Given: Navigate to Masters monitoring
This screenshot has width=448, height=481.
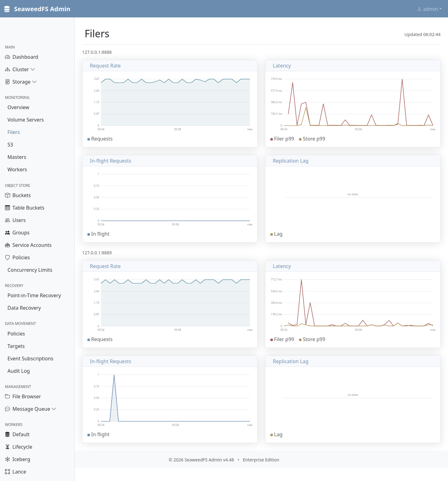Looking at the screenshot, I should click(x=17, y=157).
